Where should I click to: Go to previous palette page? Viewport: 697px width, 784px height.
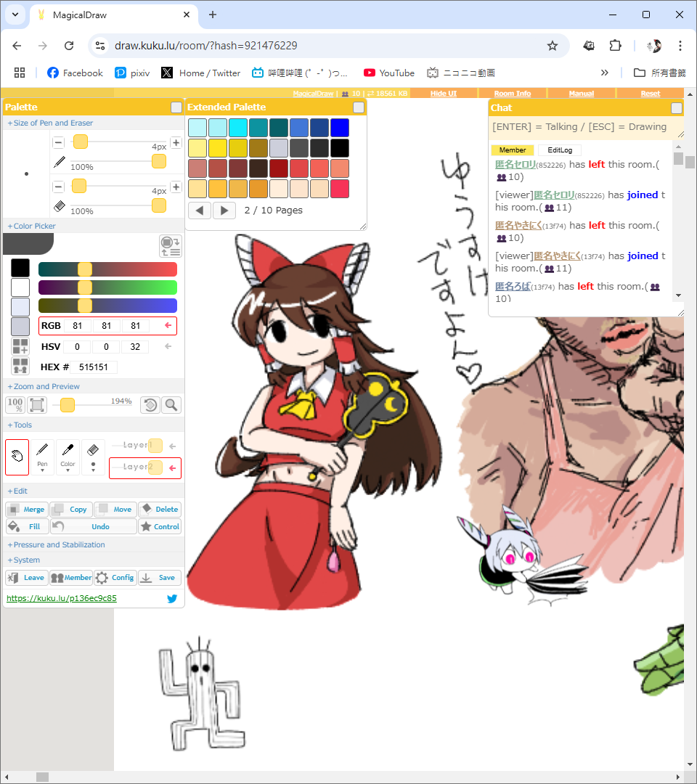pyautogui.click(x=200, y=211)
